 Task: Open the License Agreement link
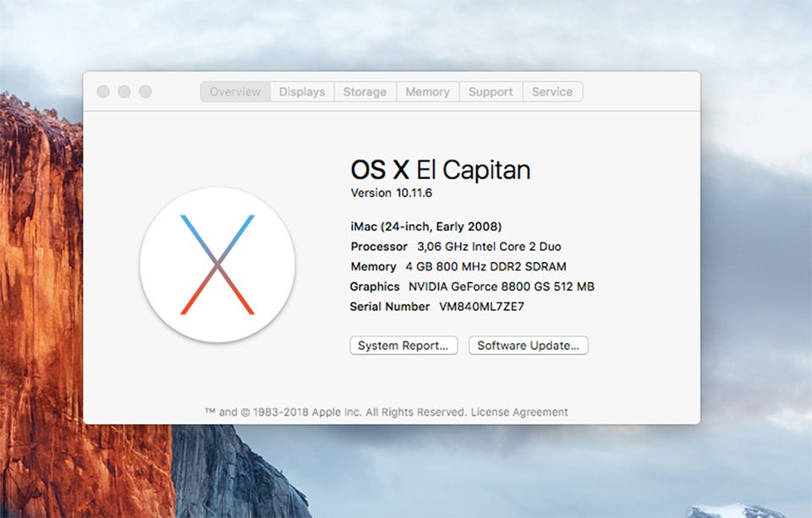coord(519,412)
